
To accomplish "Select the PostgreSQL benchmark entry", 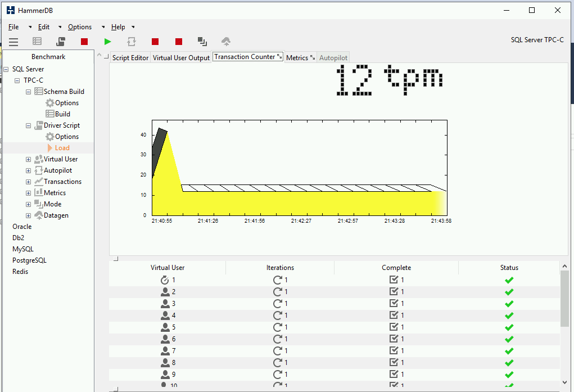I will click(29, 260).
